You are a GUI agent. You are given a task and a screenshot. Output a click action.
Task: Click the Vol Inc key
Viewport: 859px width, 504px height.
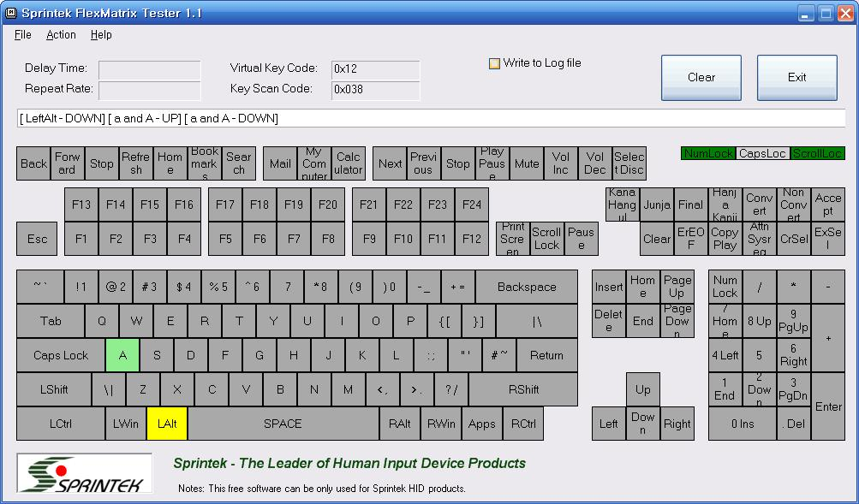click(x=560, y=163)
